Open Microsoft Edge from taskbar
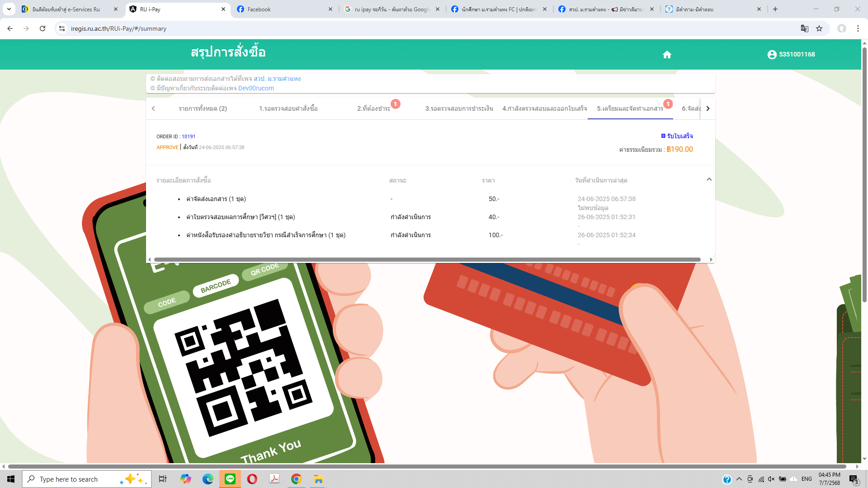The height and width of the screenshot is (488, 868). click(x=208, y=479)
